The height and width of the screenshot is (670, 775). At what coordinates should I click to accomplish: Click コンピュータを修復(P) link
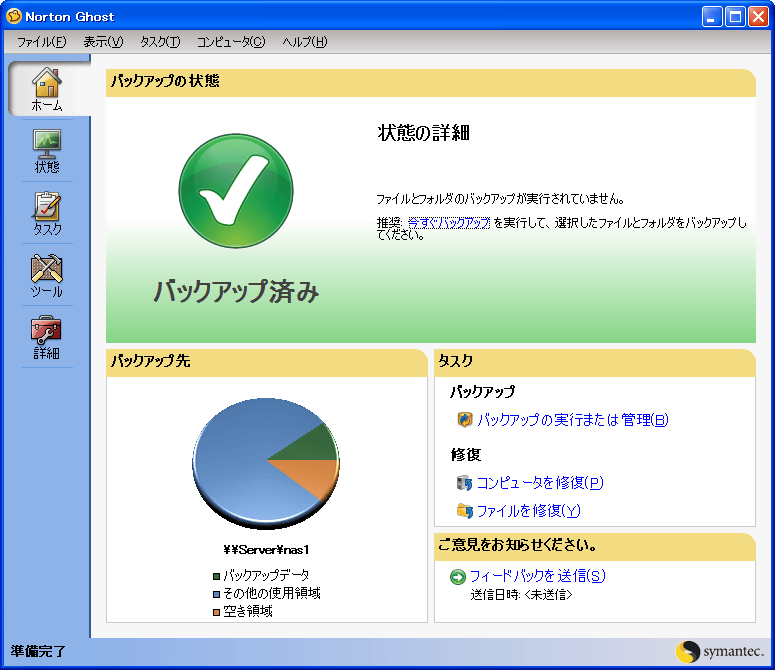pos(540,483)
